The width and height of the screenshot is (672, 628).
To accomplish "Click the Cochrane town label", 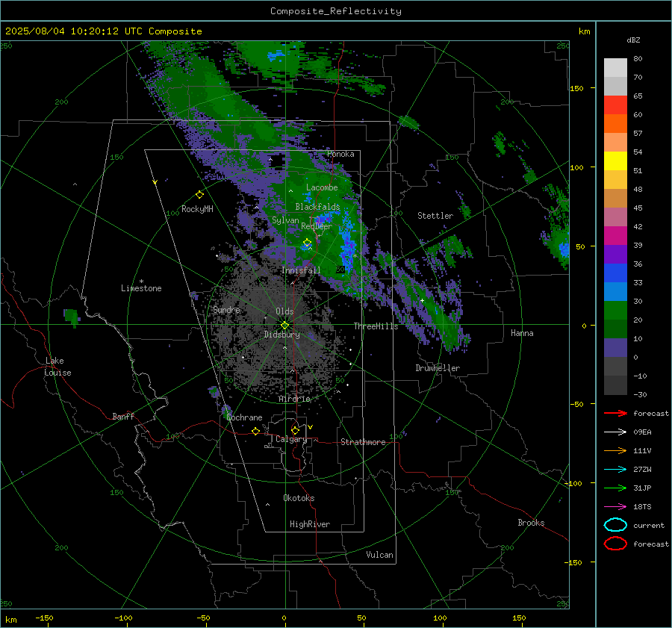I will pyautogui.click(x=244, y=417).
